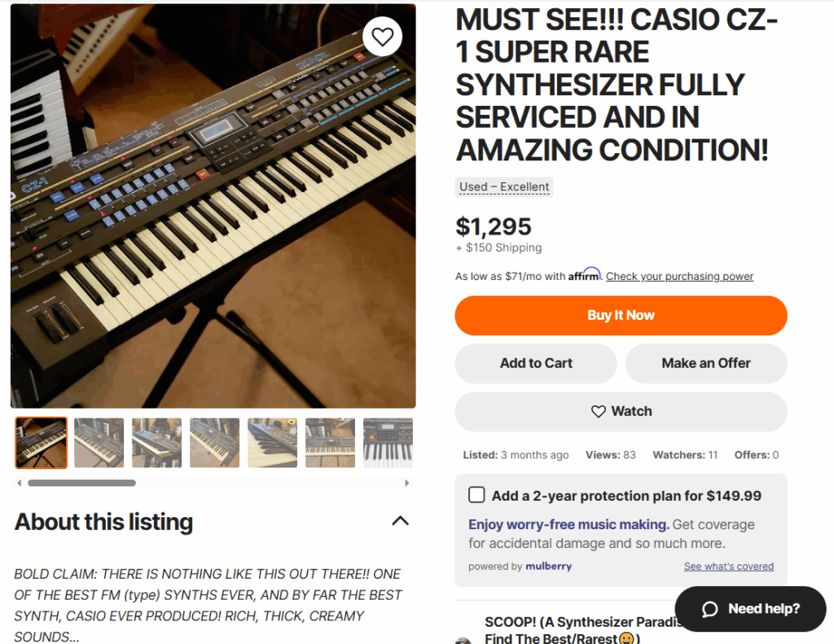This screenshot has height=644, width=834.
Task: Select the last visible keyboard close-up thumbnail
Action: point(388,443)
